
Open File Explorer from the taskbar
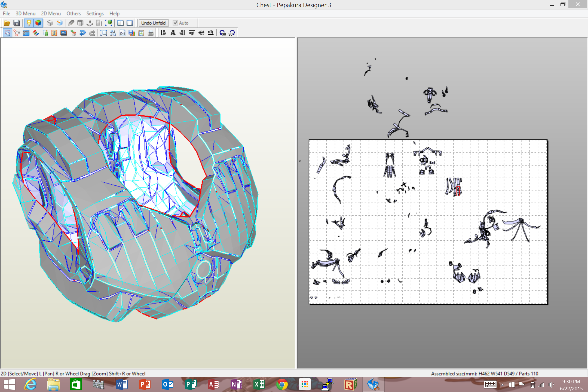pos(53,384)
